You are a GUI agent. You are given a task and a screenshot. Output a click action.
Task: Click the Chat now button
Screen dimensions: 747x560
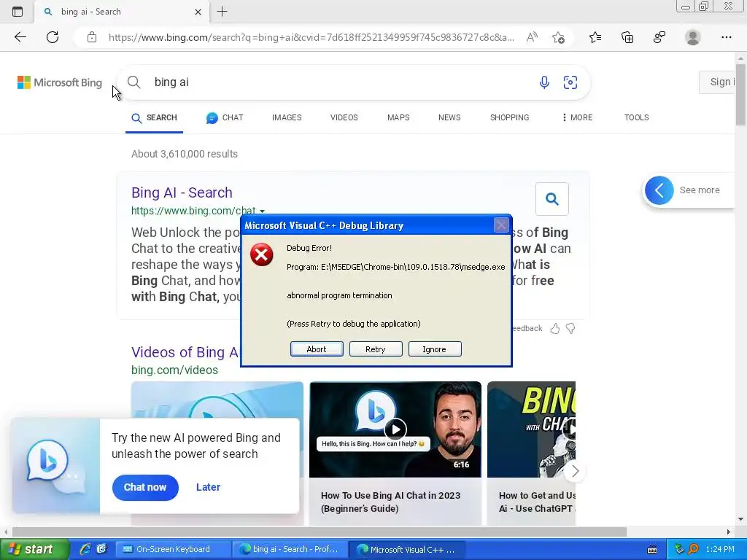coord(145,487)
